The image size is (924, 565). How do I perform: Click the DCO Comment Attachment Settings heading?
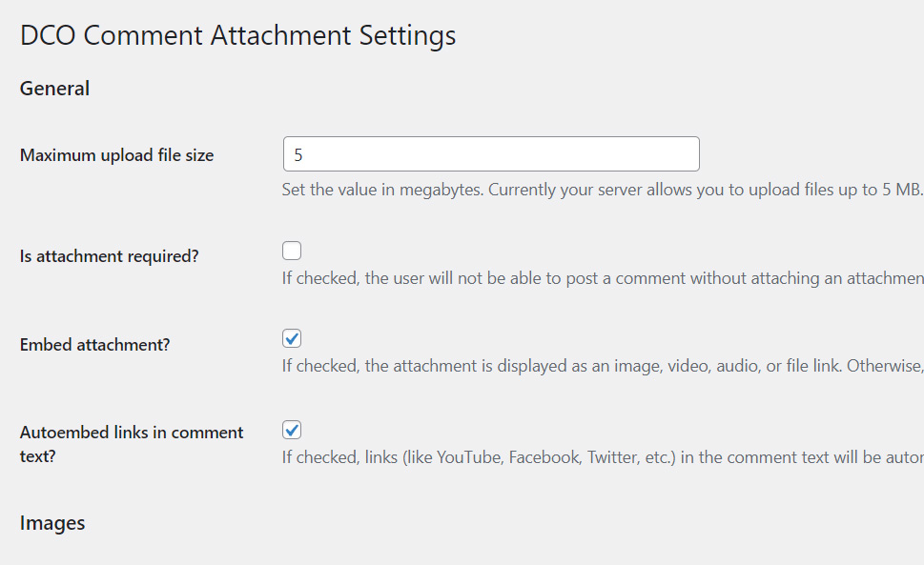(x=237, y=36)
